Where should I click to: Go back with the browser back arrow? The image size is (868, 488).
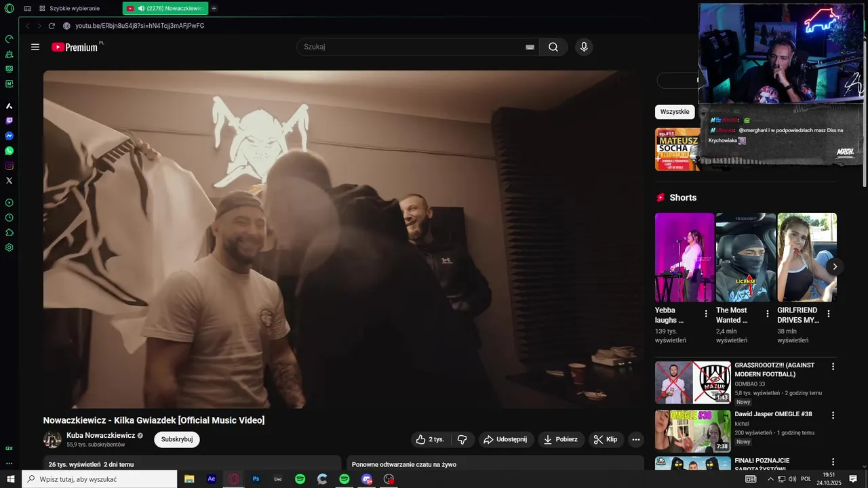click(28, 26)
